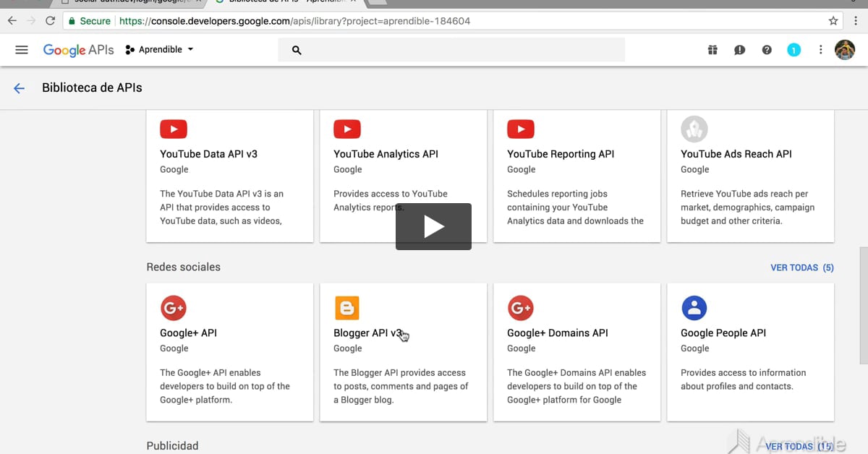868x454 pixels.
Task: Open Google+ Domains API title
Action: [558, 333]
